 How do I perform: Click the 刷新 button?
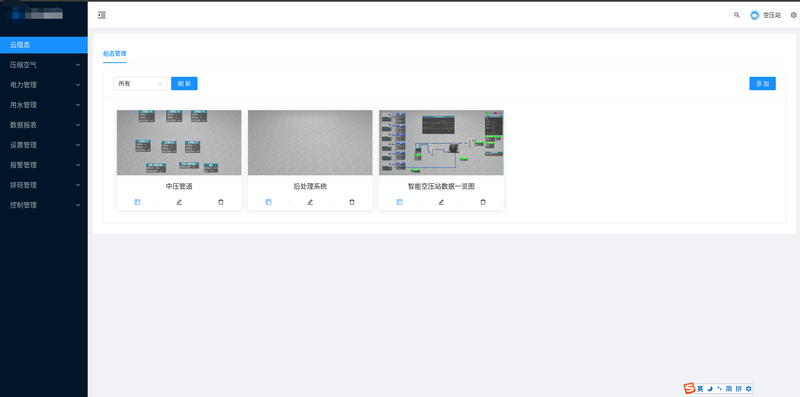(x=184, y=84)
